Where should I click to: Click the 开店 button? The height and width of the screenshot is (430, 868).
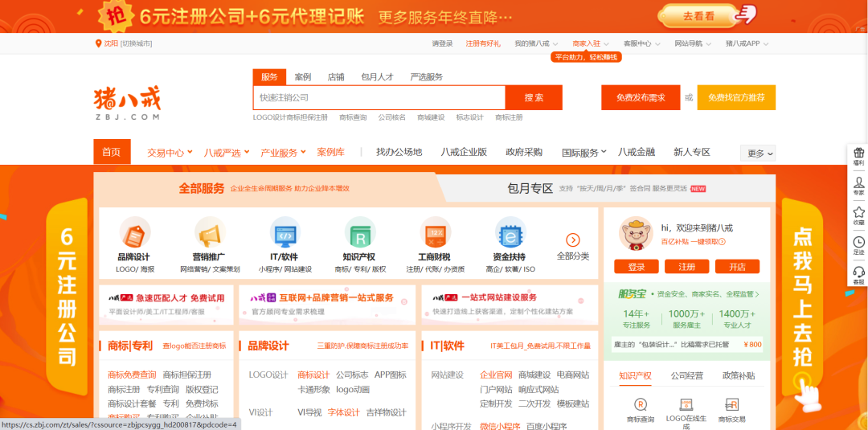pyautogui.click(x=737, y=267)
